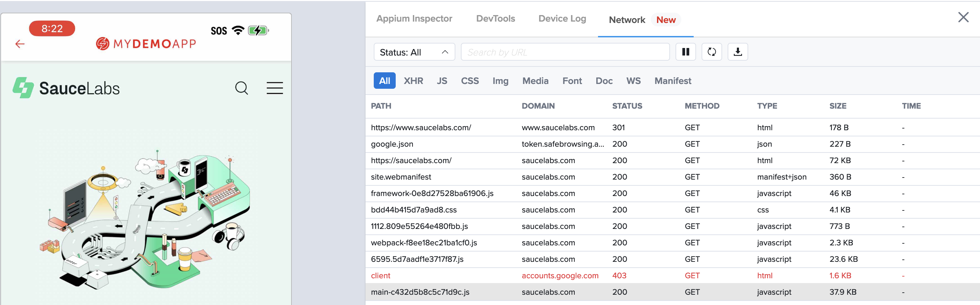Sort by the SIZE column header

[838, 106]
